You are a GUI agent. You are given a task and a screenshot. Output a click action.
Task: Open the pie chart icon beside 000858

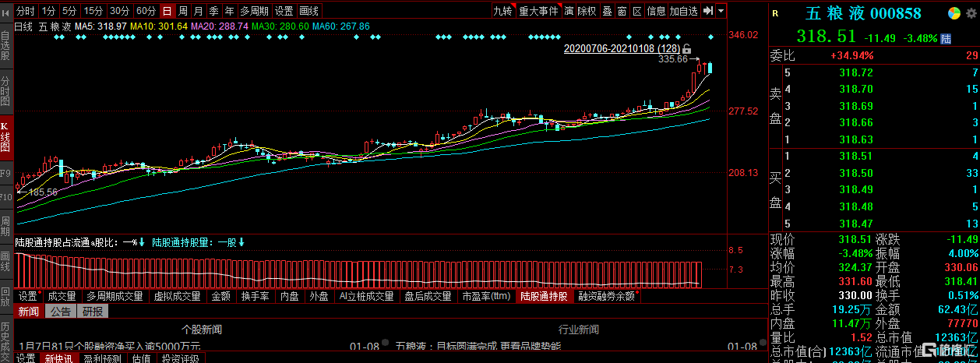(x=953, y=13)
